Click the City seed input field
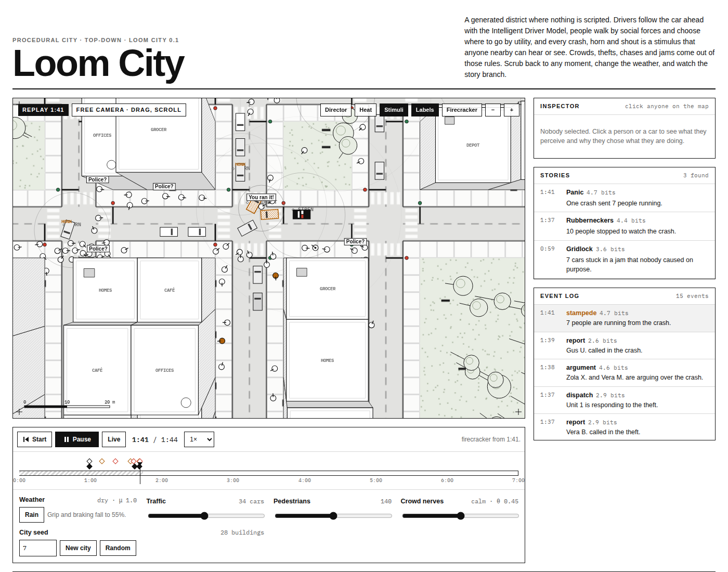This screenshot has height=572, width=728. pyautogui.click(x=38, y=548)
